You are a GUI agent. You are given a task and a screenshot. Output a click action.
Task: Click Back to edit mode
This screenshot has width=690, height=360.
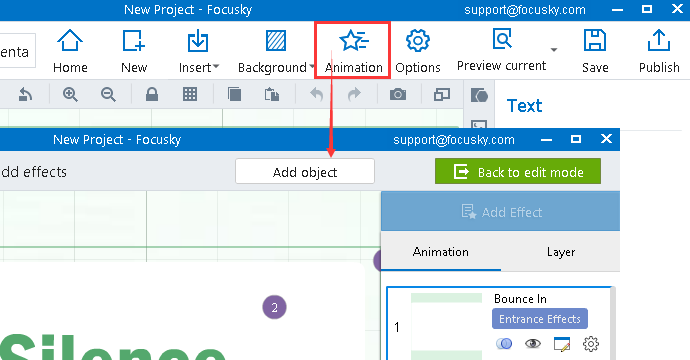point(518,171)
